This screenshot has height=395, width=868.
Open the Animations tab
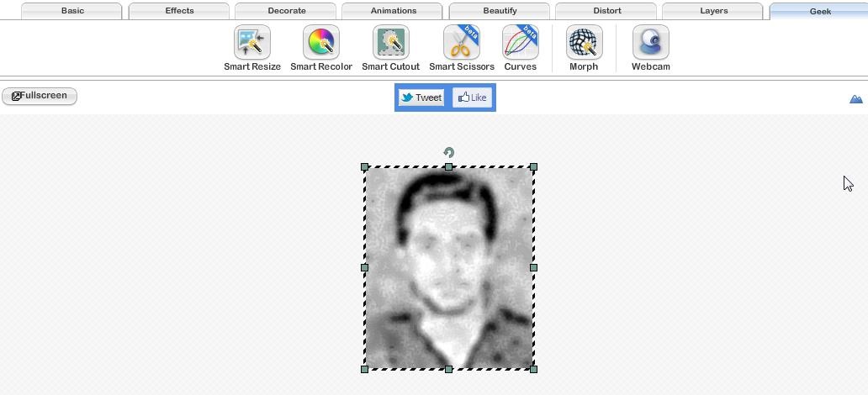click(x=393, y=11)
